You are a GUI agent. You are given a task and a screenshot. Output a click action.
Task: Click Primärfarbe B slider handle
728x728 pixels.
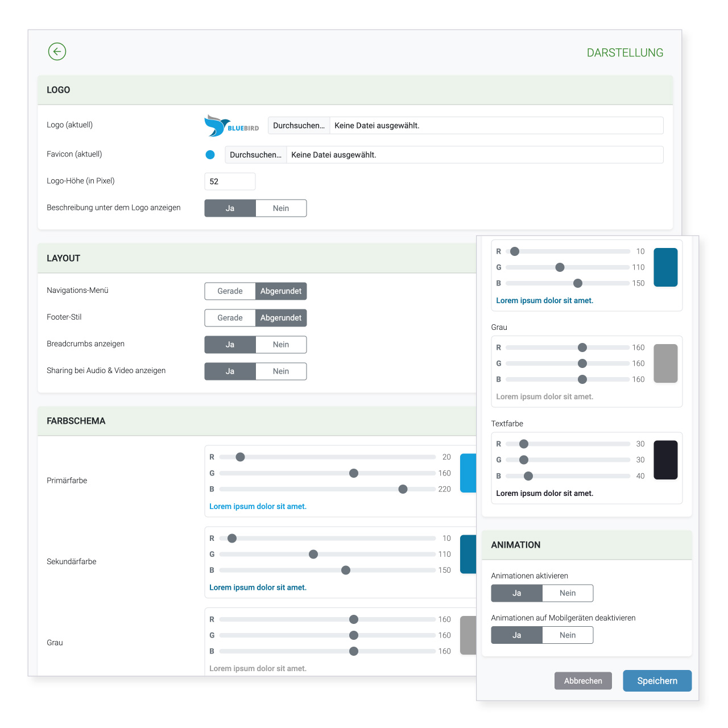(x=403, y=489)
